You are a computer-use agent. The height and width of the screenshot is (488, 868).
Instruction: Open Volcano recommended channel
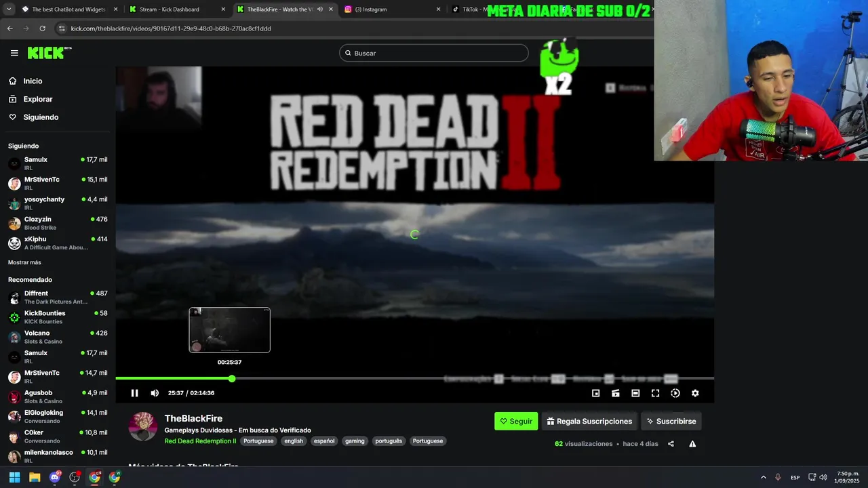point(58,337)
